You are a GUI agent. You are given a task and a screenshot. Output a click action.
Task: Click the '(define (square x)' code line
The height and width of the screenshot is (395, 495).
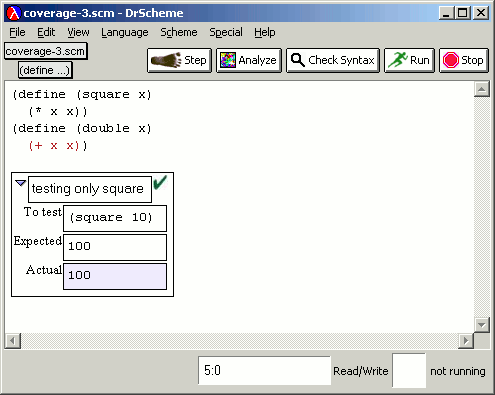pos(82,95)
